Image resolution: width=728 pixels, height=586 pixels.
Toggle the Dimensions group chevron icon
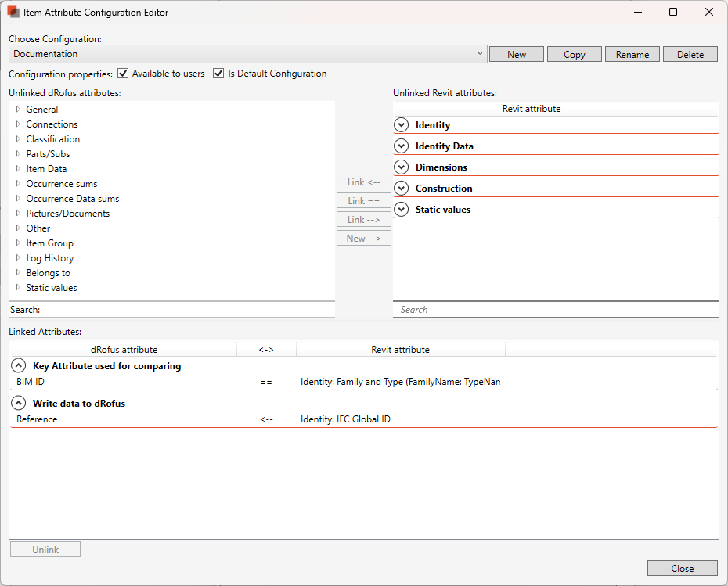pyautogui.click(x=402, y=167)
